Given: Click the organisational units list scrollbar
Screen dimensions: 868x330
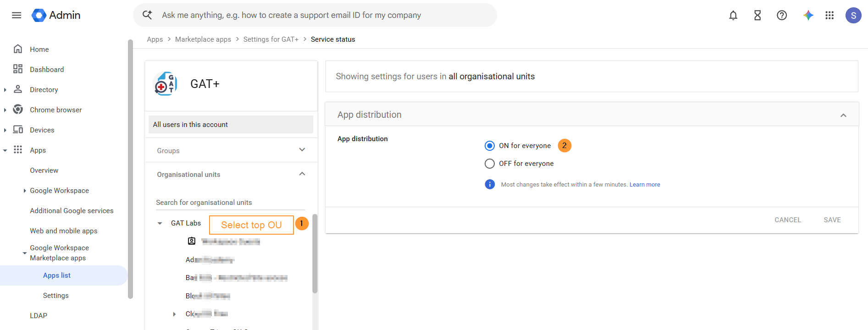Looking at the screenshot, I should point(315,253).
